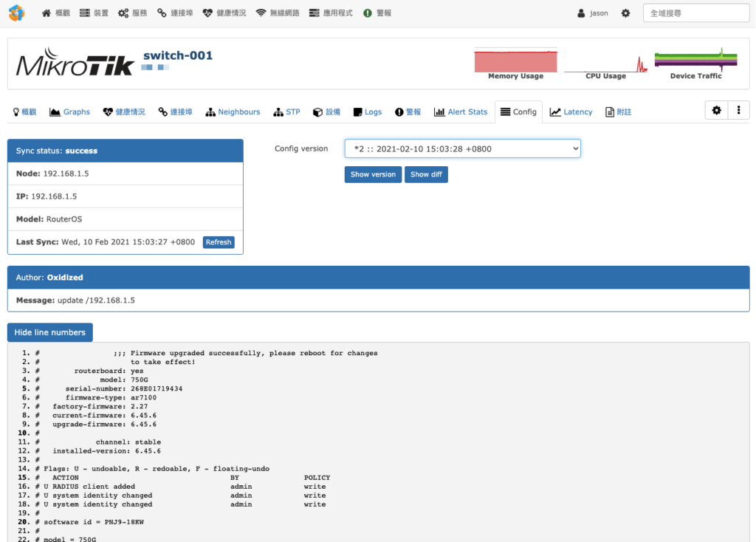Screen dimensions: 756x542
Task: Open the device settings gear button
Action: tap(716, 111)
